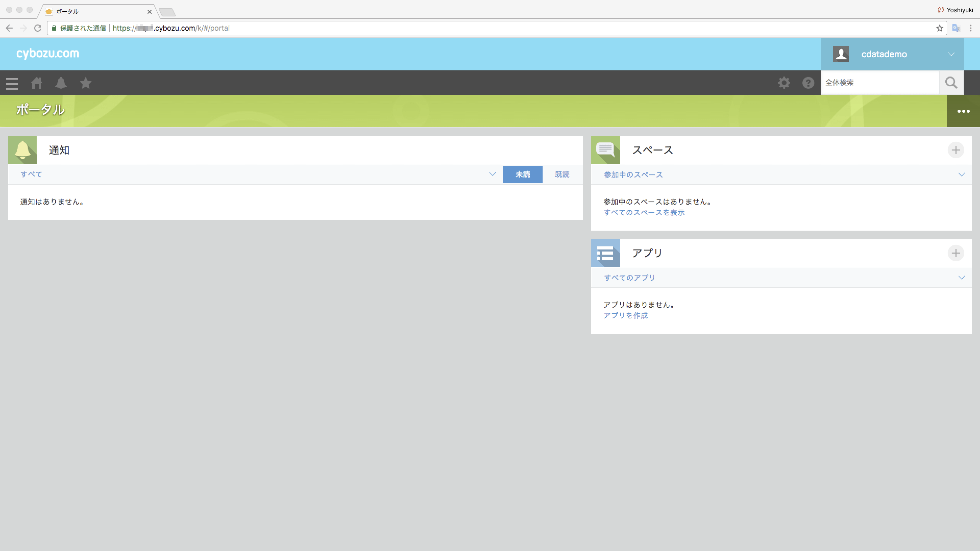Click the magnifier search button

click(x=951, y=82)
